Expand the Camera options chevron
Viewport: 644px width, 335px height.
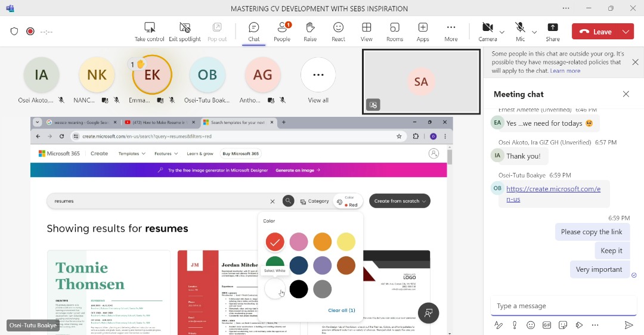[502, 32]
